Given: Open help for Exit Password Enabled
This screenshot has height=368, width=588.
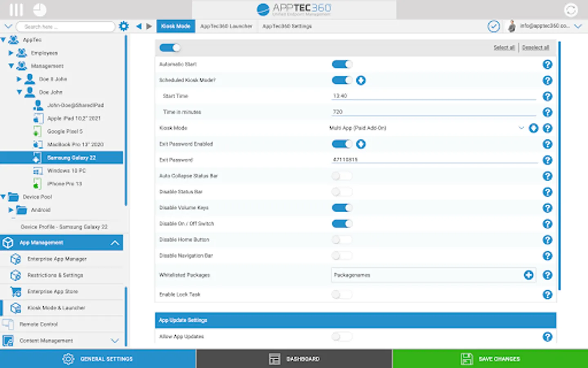Looking at the screenshot, I should pos(548,144).
